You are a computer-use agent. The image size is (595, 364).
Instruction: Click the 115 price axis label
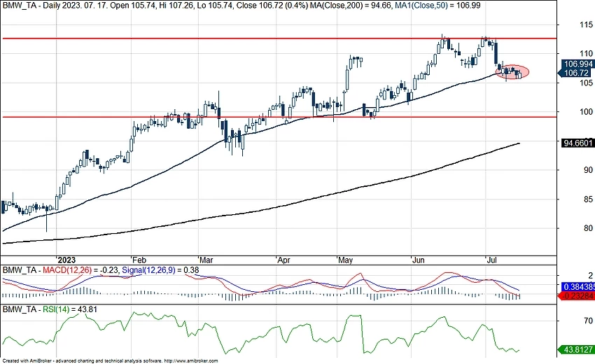coord(586,24)
